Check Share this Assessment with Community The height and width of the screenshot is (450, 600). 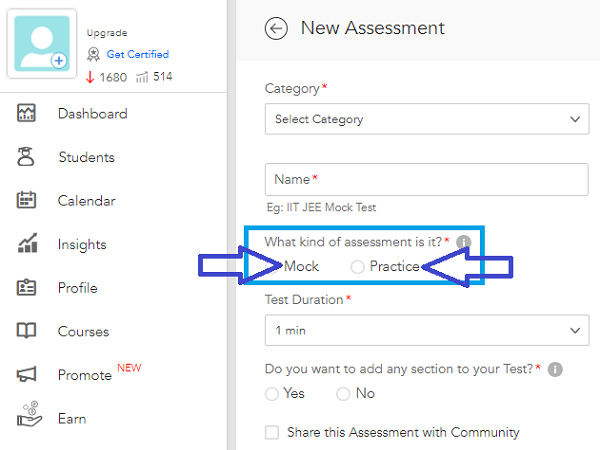pos(272,432)
